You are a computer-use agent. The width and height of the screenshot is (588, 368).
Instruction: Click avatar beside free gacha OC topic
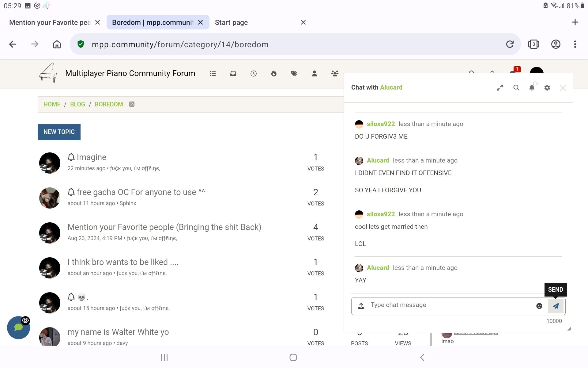tap(50, 198)
